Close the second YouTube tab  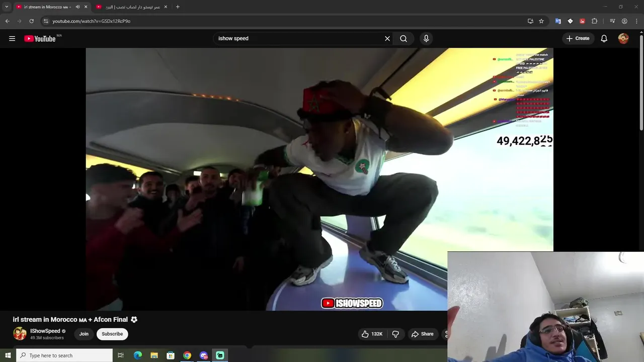[166, 7]
